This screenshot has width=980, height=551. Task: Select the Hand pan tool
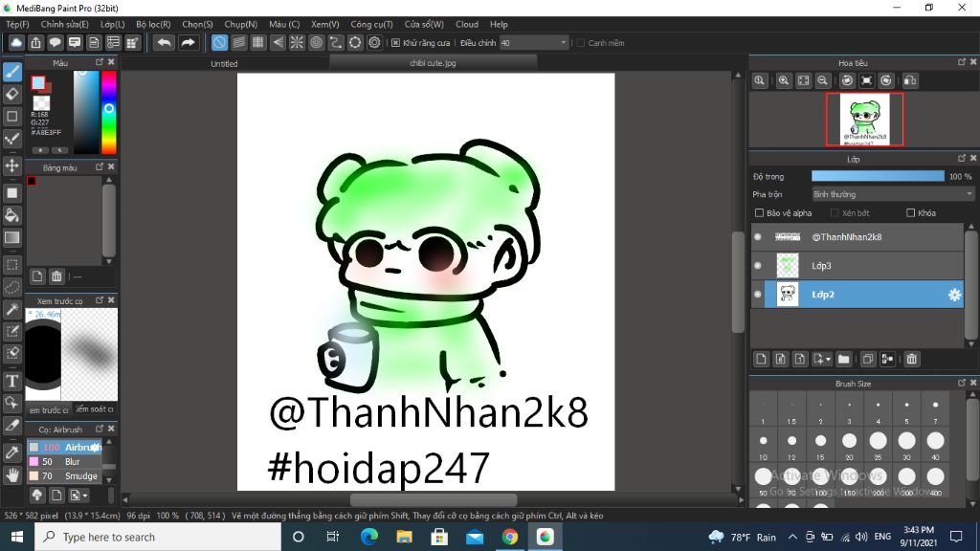coord(11,474)
